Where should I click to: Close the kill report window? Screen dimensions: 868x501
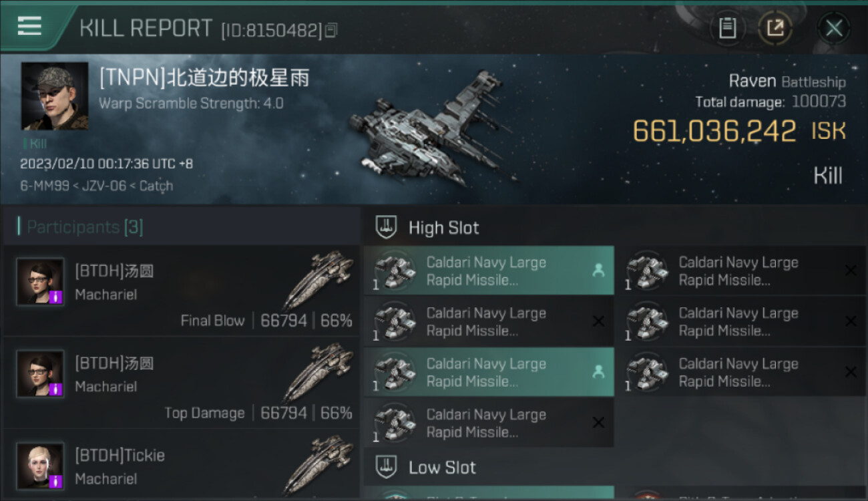(x=833, y=28)
